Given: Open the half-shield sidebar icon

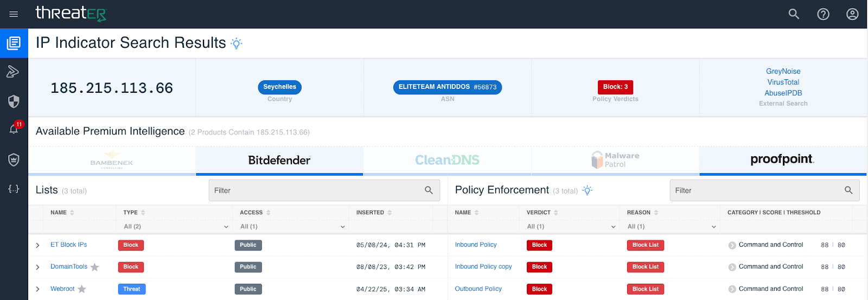Looking at the screenshot, I should pos(14,101).
